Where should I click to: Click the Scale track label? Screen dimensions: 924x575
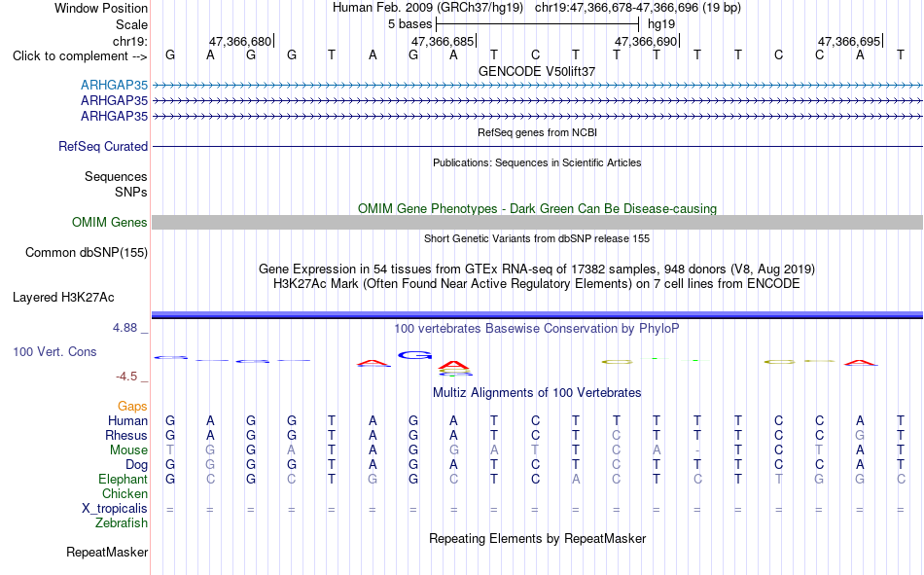point(132,24)
